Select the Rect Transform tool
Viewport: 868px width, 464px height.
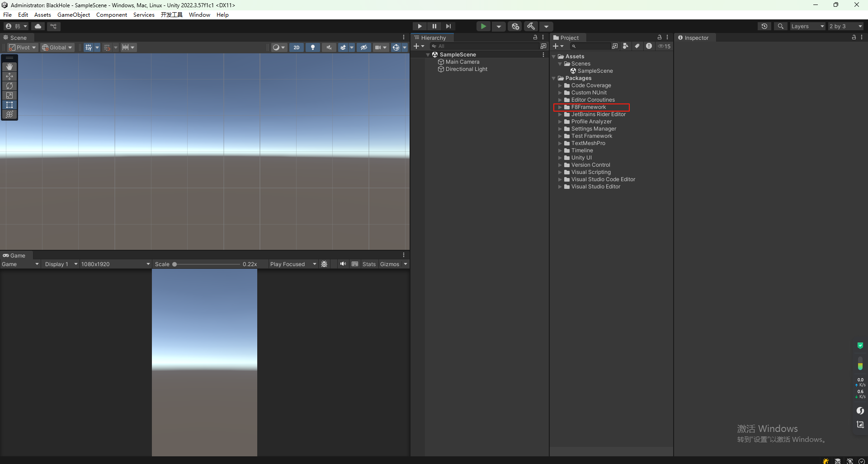click(9, 104)
